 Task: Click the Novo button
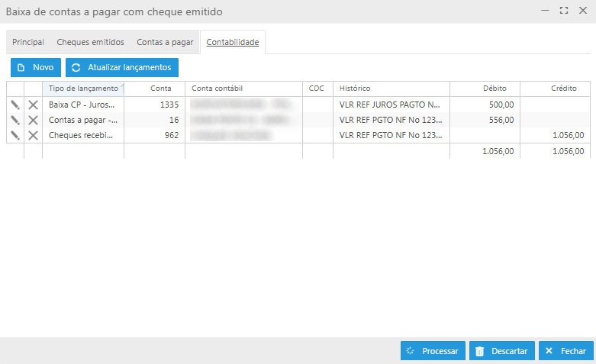[35, 67]
